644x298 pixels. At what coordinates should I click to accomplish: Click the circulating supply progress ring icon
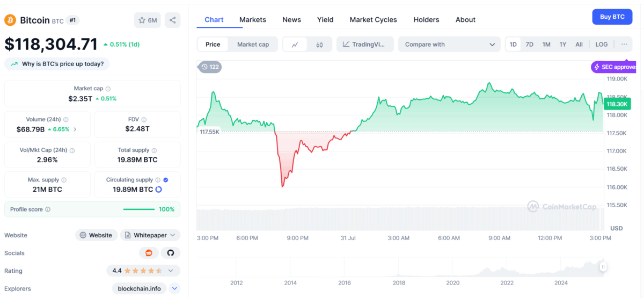point(159,190)
